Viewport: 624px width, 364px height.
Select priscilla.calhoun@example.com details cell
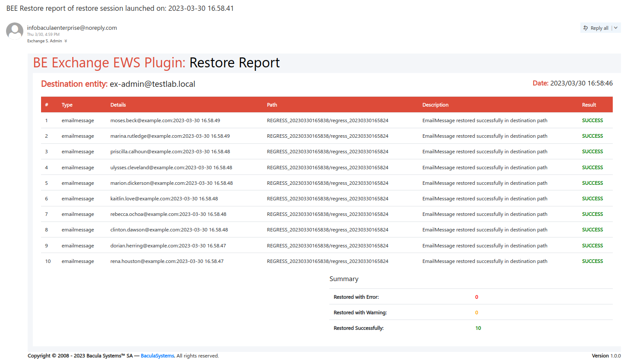[170, 152]
